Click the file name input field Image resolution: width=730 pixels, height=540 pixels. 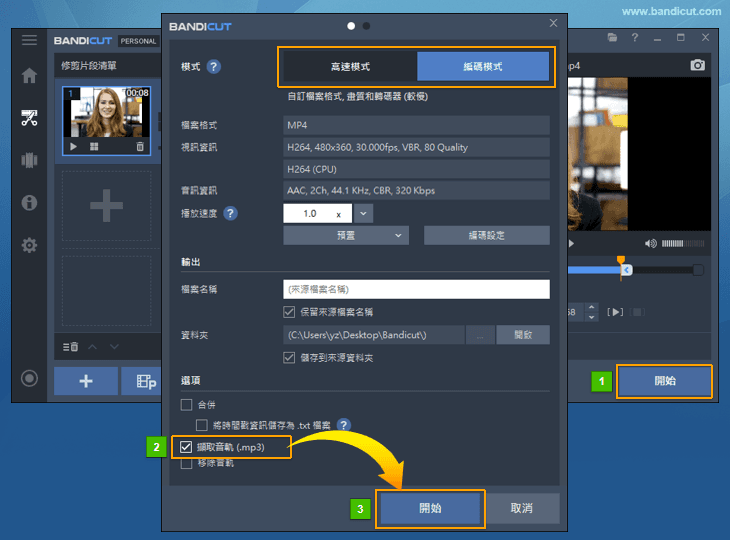tap(416, 289)
